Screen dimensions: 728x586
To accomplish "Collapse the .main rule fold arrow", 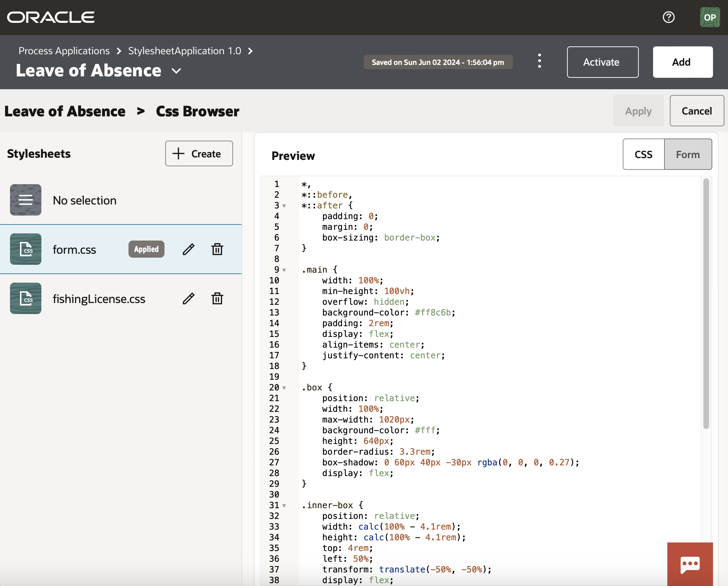I will point(284,270).
